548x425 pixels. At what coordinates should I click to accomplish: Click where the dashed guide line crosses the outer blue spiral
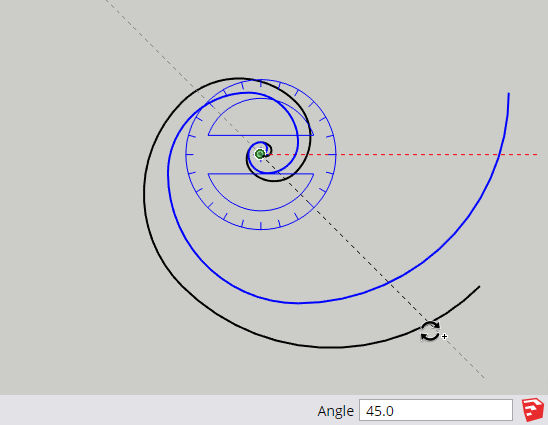(x=388, y=281)
